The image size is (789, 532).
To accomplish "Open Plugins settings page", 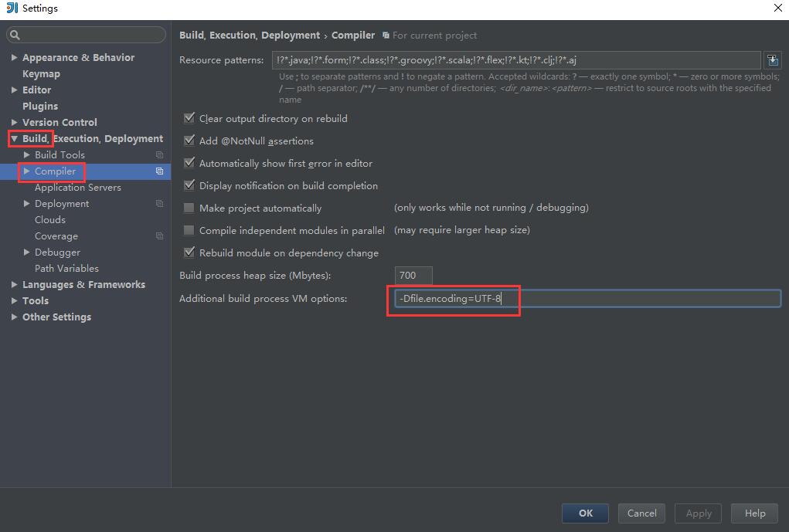I will click(40, 106).
